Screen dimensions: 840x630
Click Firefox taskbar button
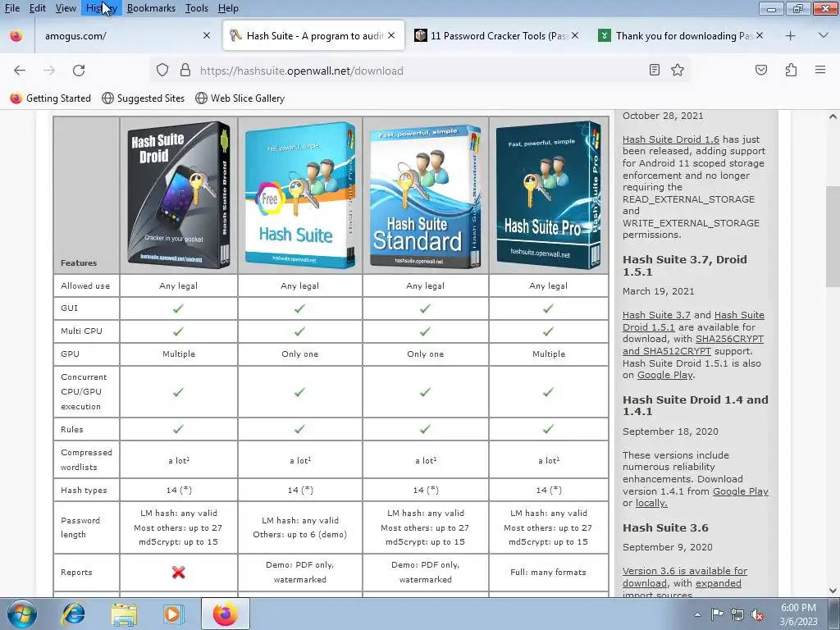click(226, 614)
